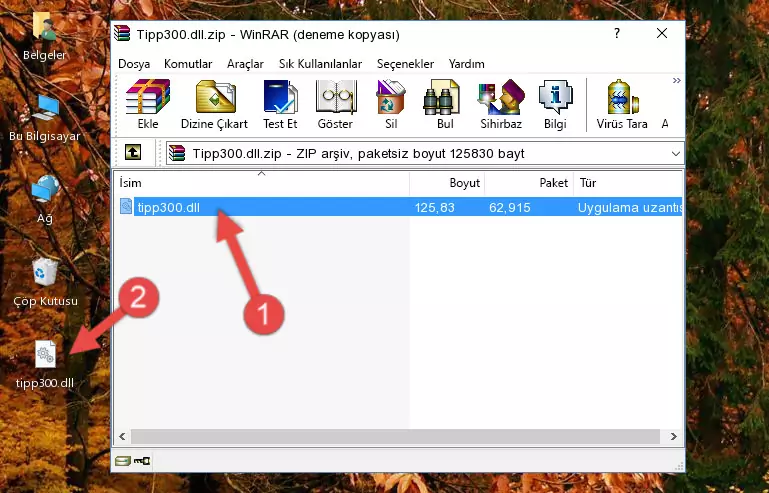Sort by the İsim column header
769x493 pixels.
pyautogui.click(x=261, y=182)
